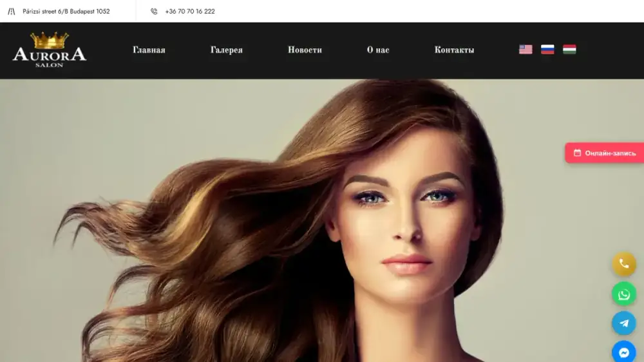Click the road icon beside address

click(11, 12)
